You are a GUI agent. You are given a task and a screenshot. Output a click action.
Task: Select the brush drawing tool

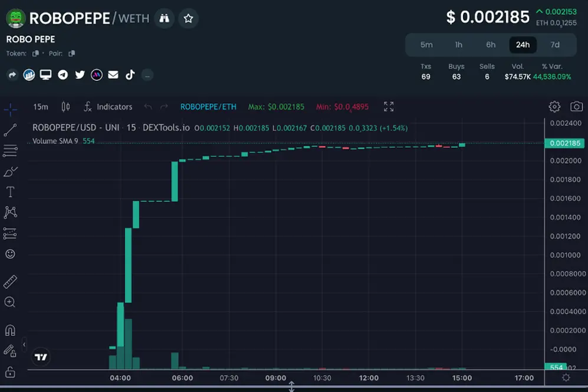point(10,172)
